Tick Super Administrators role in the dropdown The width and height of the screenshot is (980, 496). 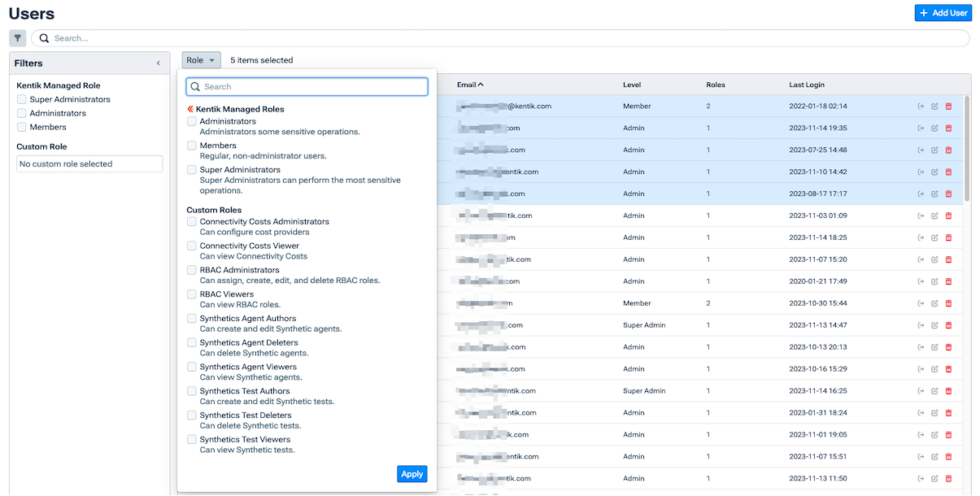tap(192, 170)
